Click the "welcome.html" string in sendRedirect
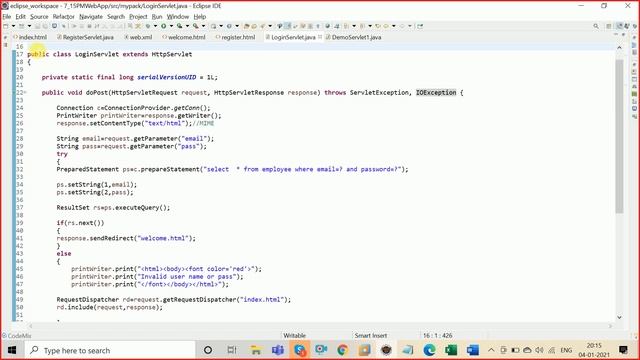Image resolution: width=640 pixels, height=360 pixels. tap(163, 238)
